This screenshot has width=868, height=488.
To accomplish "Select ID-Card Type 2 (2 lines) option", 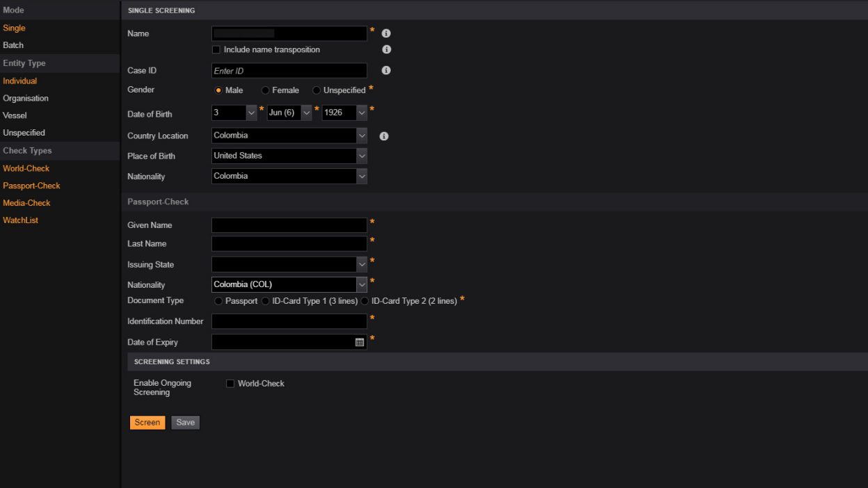I will coord(365,301).
